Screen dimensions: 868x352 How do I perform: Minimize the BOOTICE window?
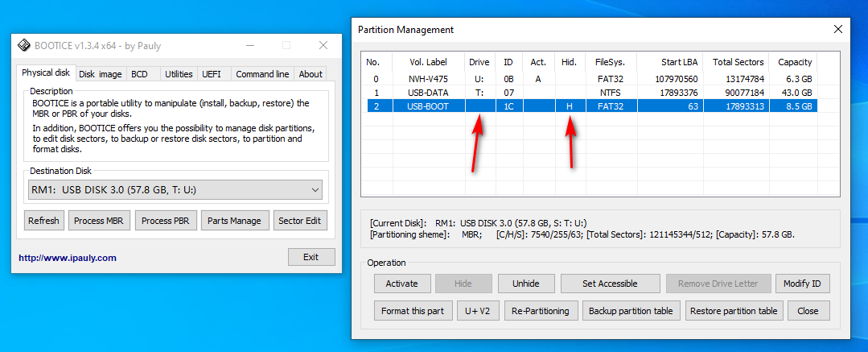tap(249, 45)
